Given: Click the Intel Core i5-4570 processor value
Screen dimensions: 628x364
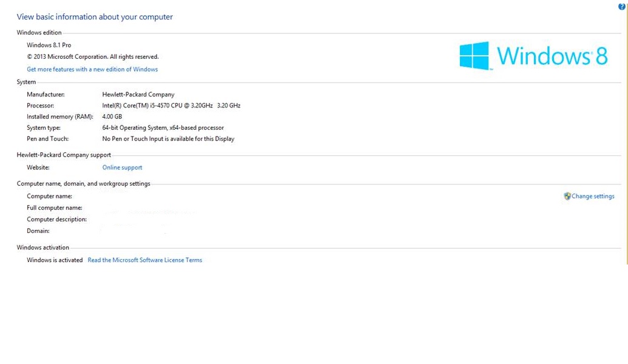Looking at the screenshot, I should 171,106.
